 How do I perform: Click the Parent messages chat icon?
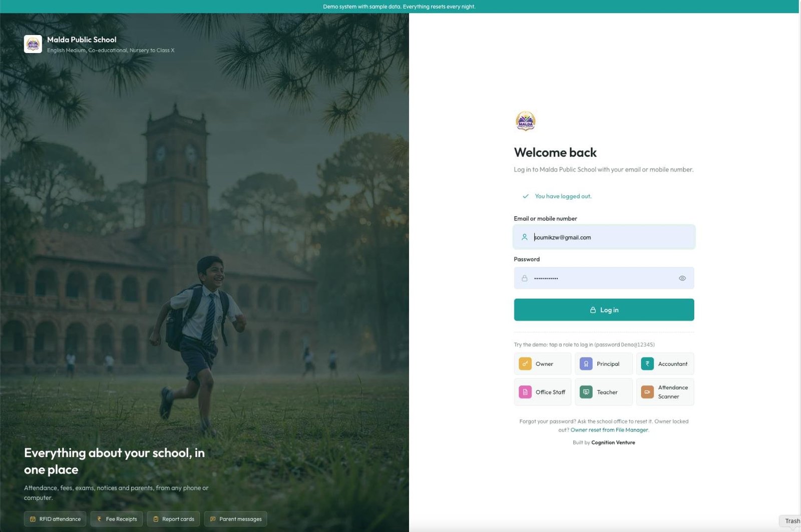click(213, 519)
